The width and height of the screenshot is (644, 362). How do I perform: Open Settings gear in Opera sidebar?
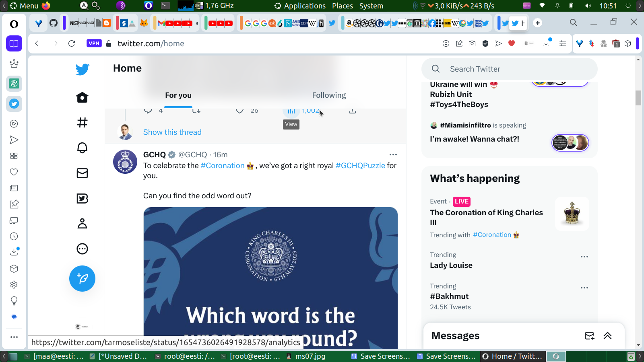[x=14, y=285]
